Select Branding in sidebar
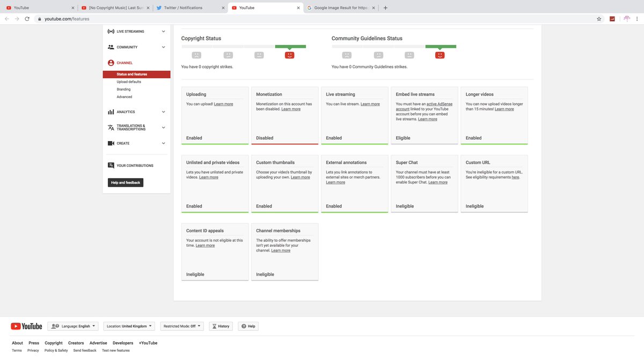 pos(123,90)
